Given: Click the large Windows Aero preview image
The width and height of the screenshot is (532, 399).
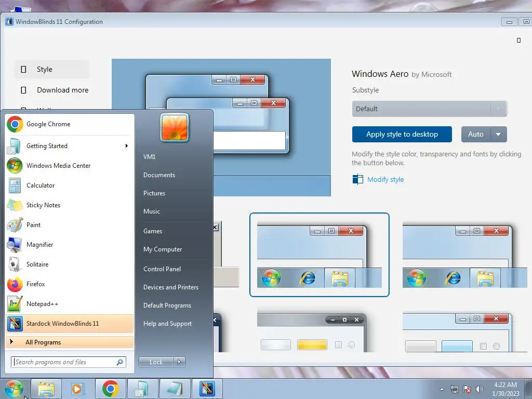Looking at the screenshot, I should tap(221, 128).
